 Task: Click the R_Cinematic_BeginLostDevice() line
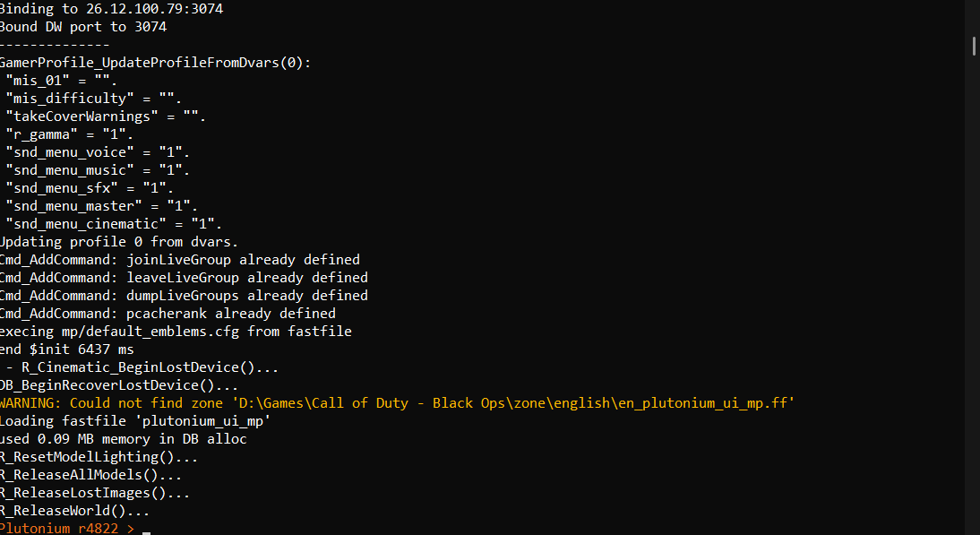pos(140,367)
